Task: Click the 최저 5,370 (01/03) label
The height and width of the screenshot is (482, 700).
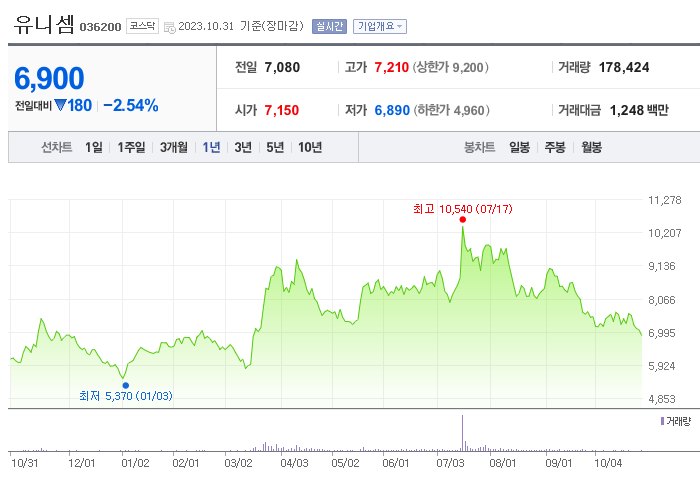Action: pyautogui.click(x=125, y=396)
